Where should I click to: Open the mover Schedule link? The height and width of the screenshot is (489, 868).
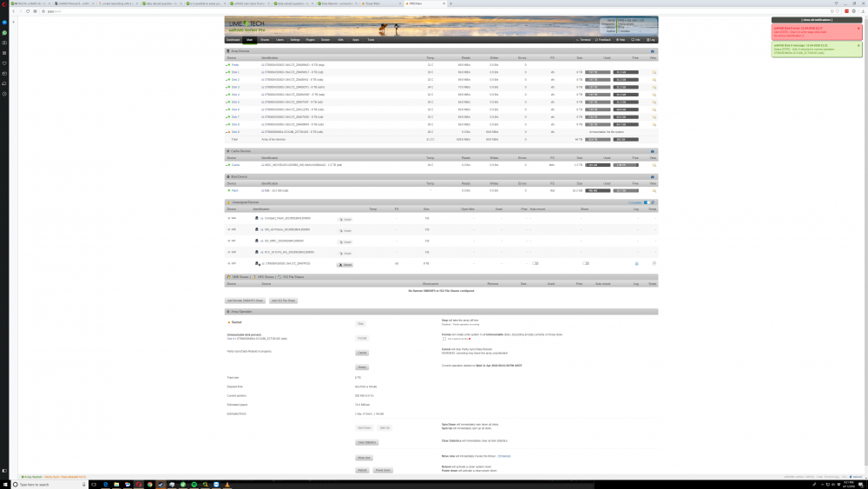point(504,456)
